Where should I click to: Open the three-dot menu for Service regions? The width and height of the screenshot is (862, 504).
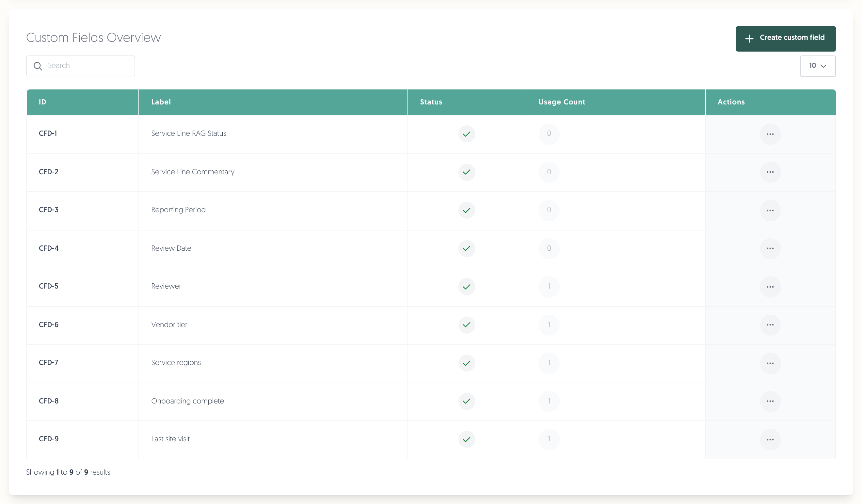point(770,363)
